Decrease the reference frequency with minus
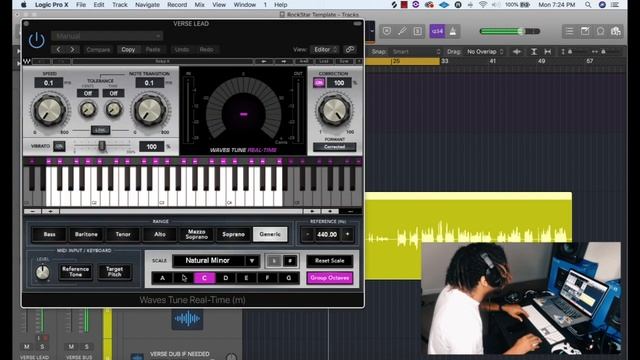 pyautogui.click(x=307, y=234)
